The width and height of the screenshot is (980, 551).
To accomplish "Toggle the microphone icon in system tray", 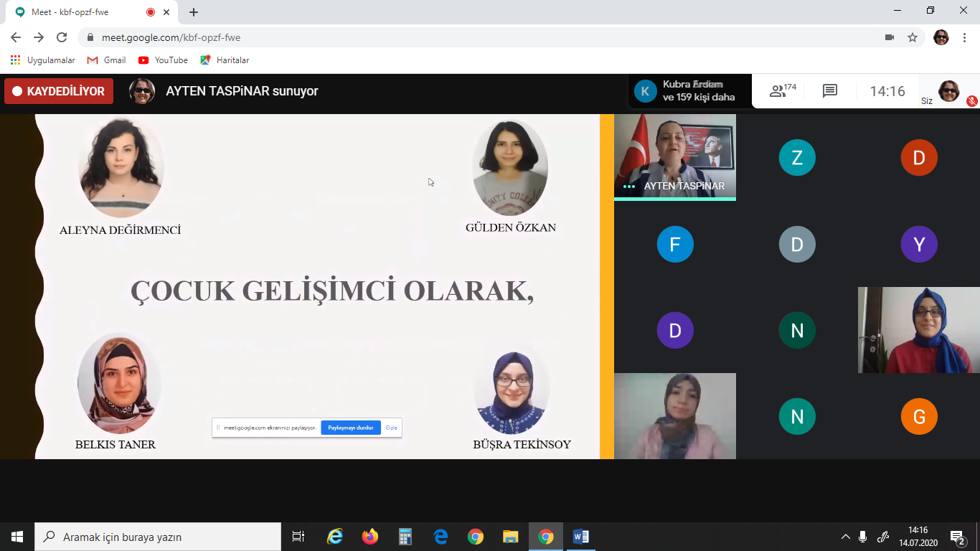I will [x=863, y=537].
